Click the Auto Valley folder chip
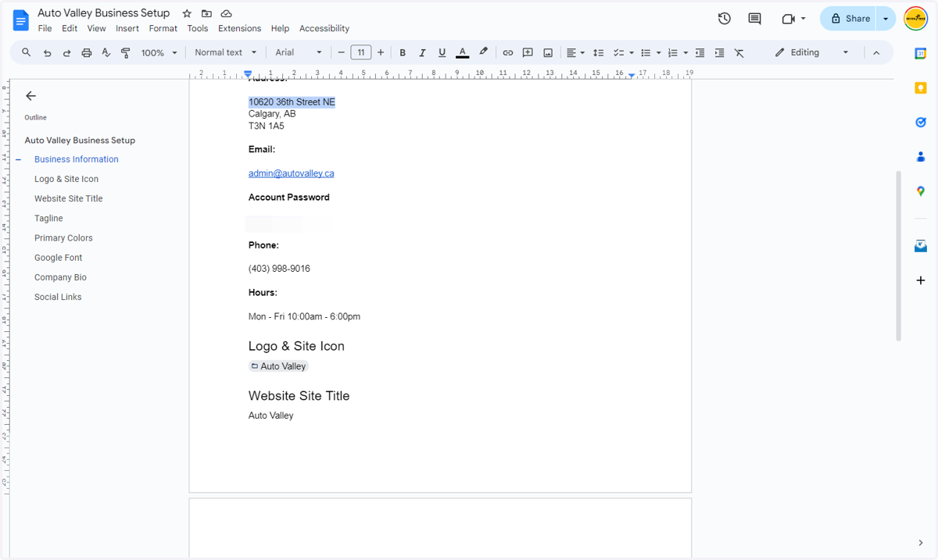The image size is (938, 560). (x=278, y=366)
